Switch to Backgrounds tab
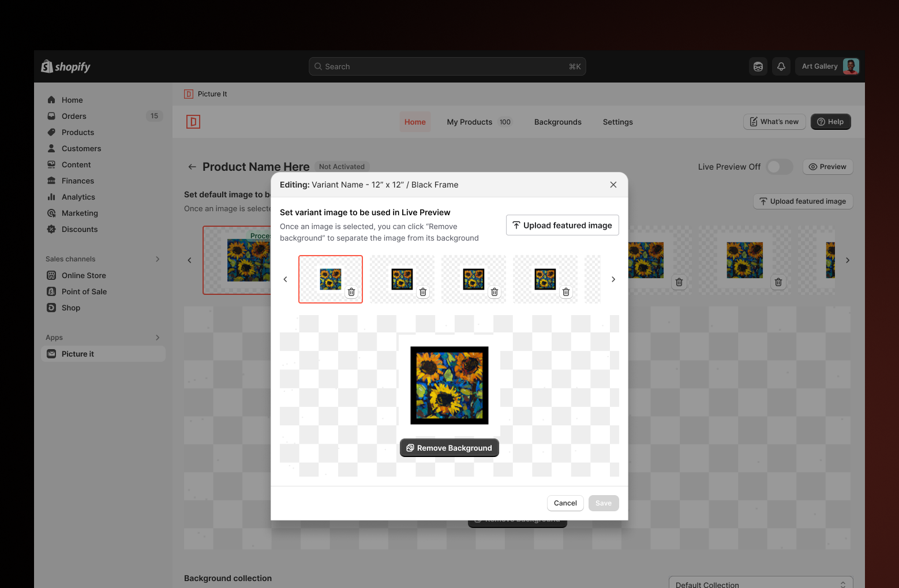Viewport: 899px width, 588px height. coord(558,122)
